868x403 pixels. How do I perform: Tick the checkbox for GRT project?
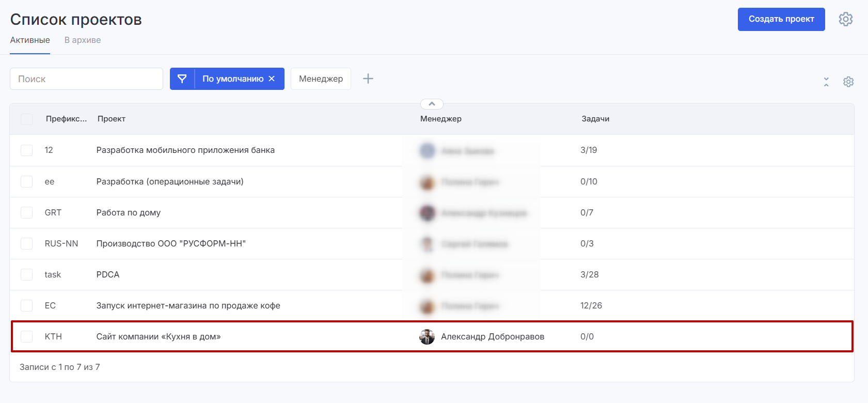click(26, 213)
